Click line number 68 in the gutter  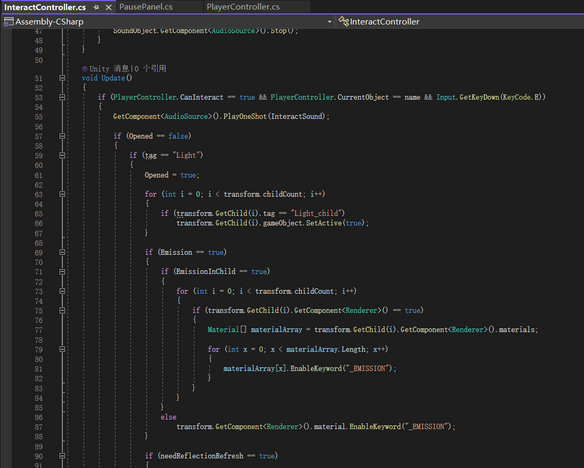39,243
